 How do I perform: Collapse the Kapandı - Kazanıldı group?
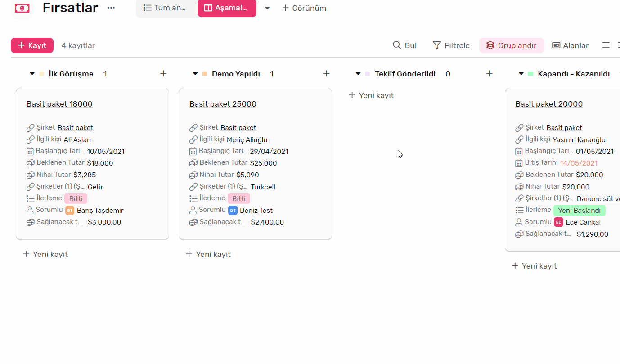(x=521, y=74)
